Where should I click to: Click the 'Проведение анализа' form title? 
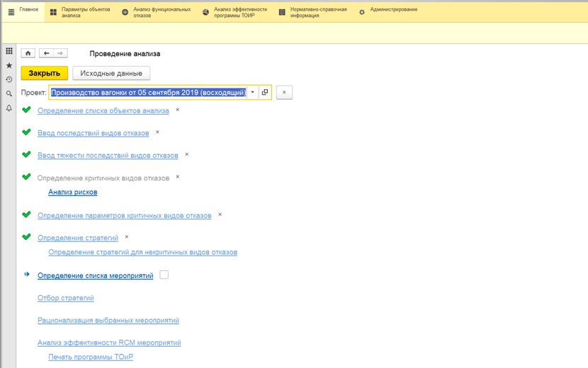125,54
